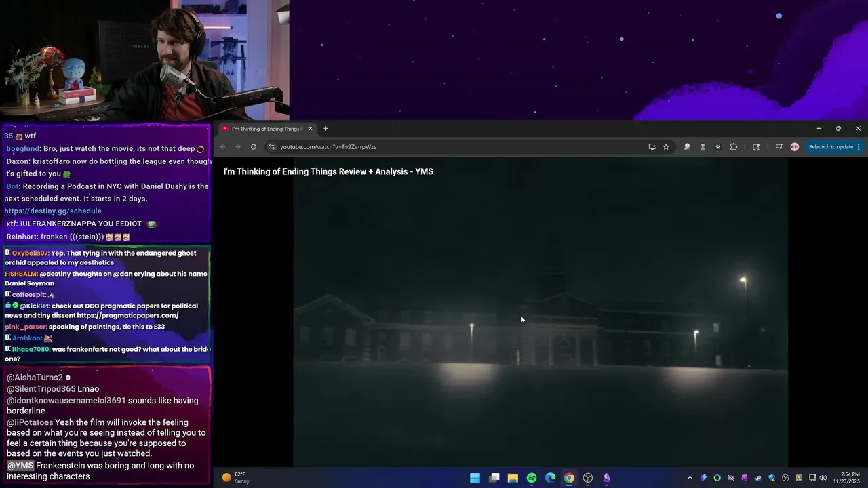Open a new Chrome tab
Viewport: 868px width, 488px height.
(325, 129)
